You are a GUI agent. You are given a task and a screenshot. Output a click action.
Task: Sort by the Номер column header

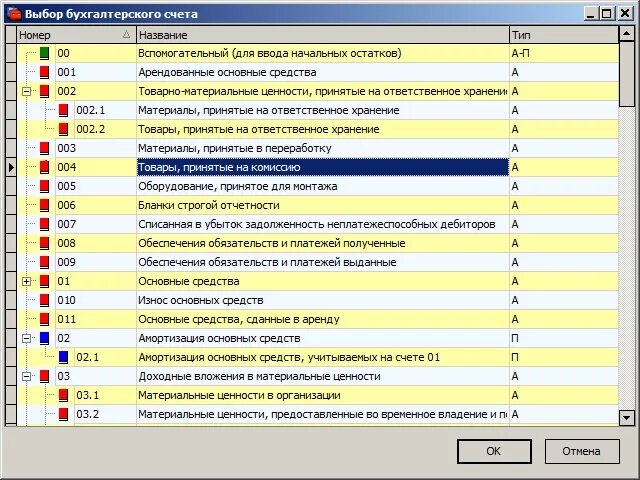pyautogui.click(x=76, y=35)
